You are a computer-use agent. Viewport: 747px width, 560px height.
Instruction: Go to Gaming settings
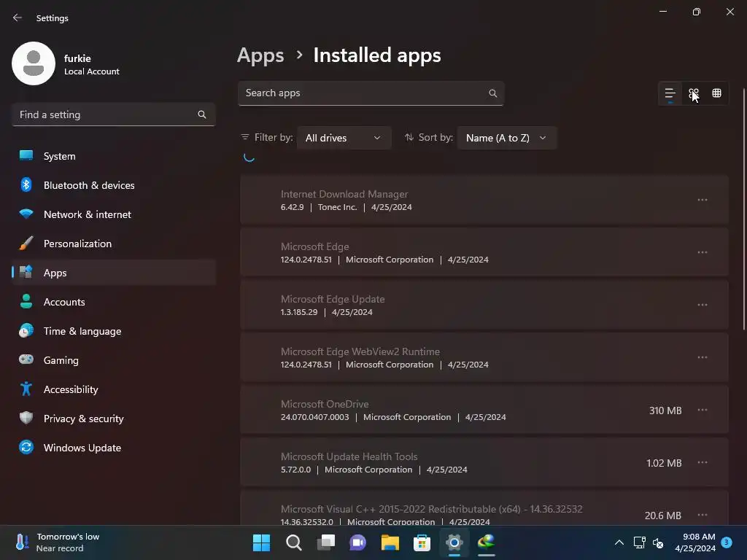[113, 360]
